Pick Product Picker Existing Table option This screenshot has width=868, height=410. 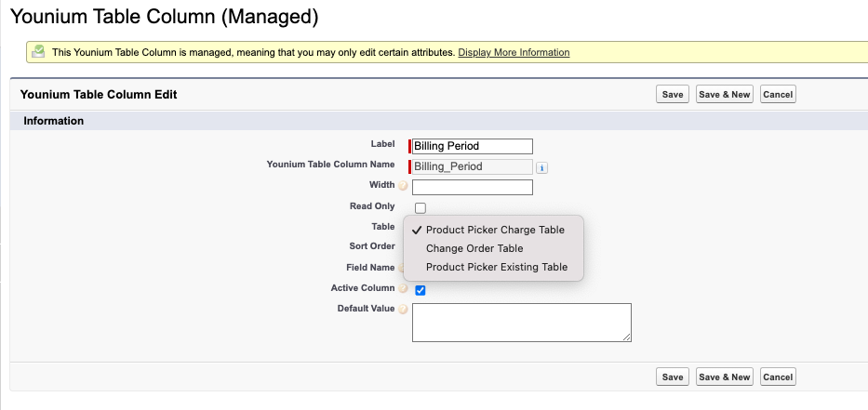[x=493, y=267]
